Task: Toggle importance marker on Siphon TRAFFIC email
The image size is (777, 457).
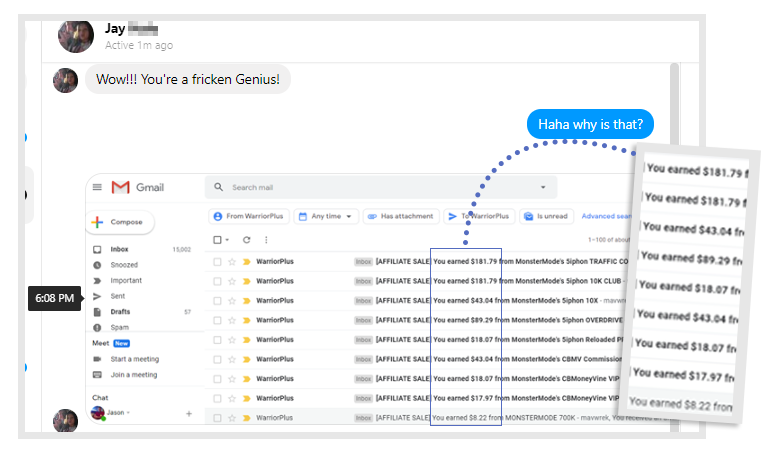Action: (x=246, y=262)
